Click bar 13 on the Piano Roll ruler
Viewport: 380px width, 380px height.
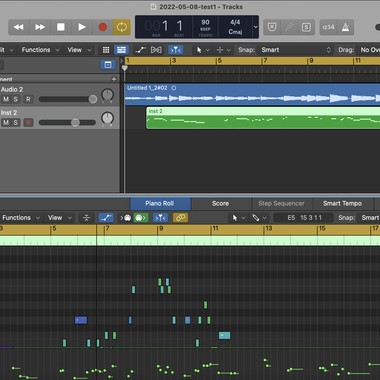pyautogui.click(x=268, y=228)
